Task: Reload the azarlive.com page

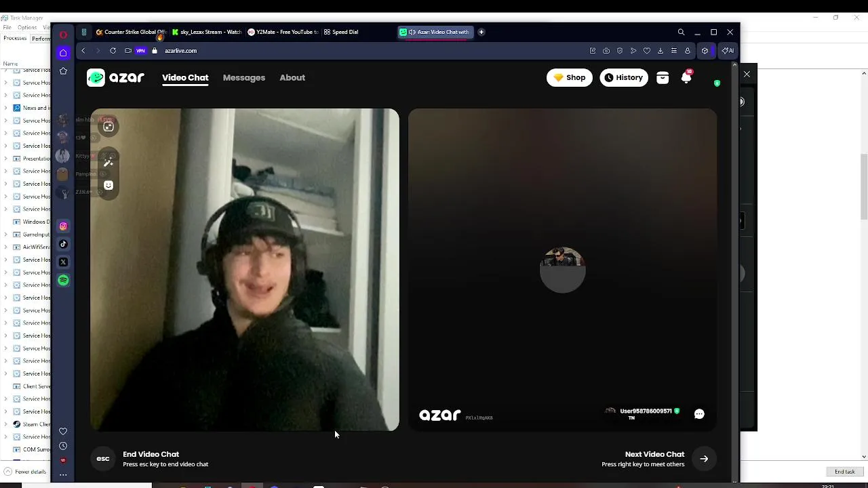Action: (x=113, y=51)
